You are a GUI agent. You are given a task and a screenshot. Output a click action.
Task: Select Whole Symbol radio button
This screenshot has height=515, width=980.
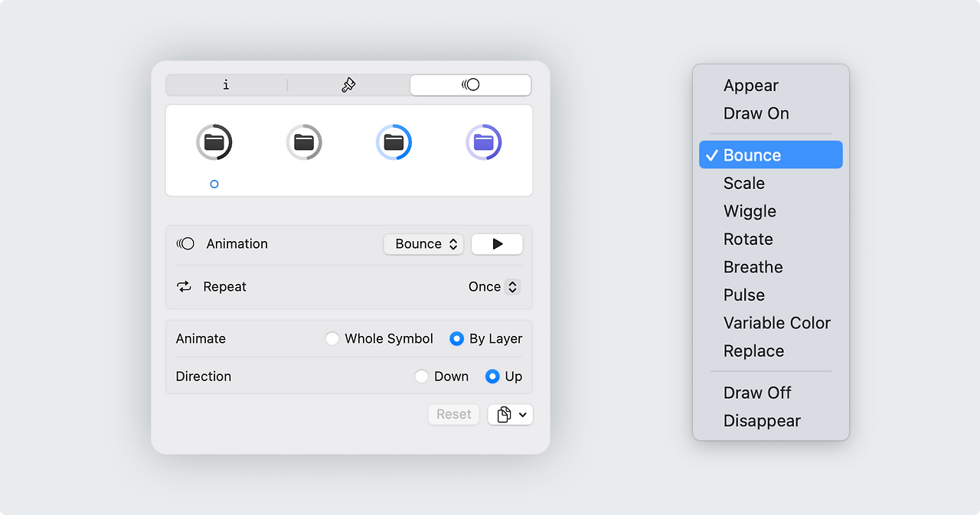pos(332,339)
